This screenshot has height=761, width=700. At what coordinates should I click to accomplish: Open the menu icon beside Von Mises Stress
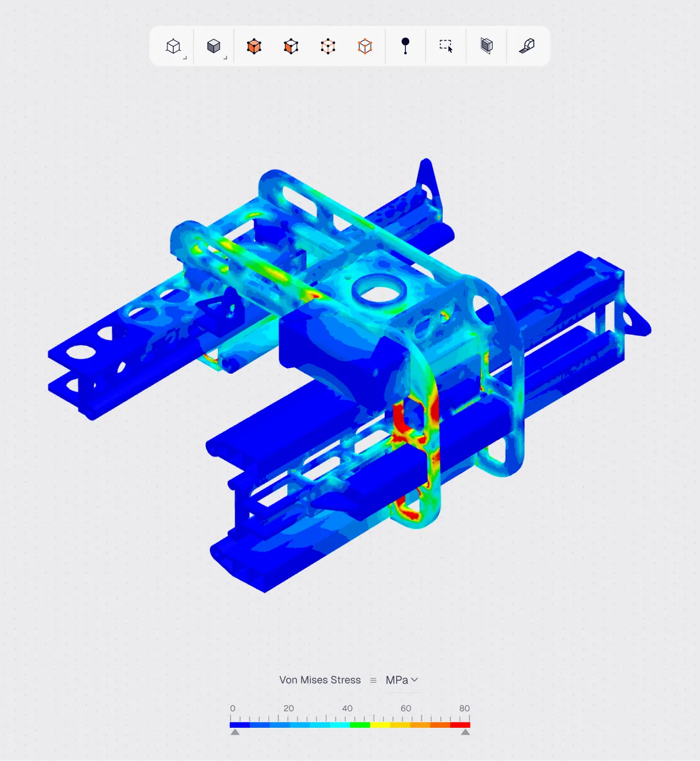click(373, 680)
